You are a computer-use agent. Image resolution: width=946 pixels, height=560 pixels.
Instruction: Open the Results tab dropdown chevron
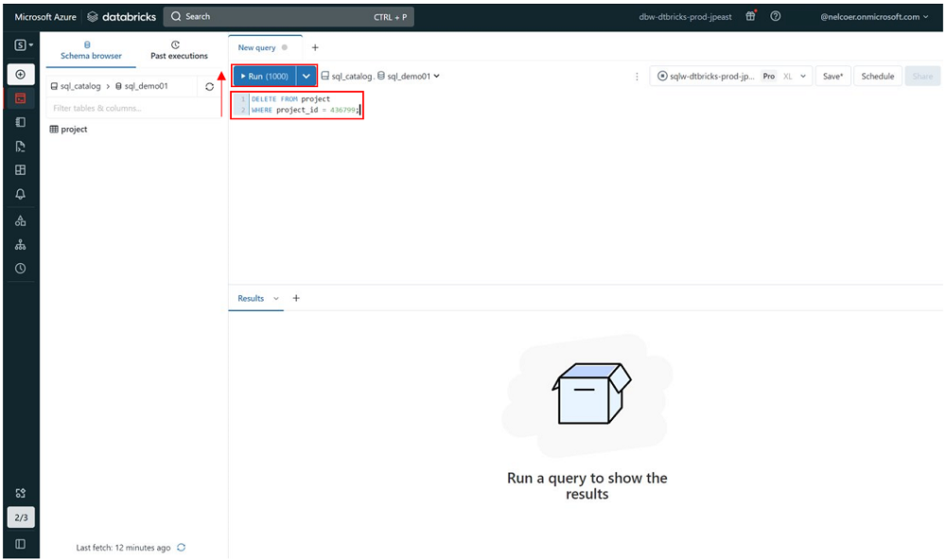(x=276, y=298)
